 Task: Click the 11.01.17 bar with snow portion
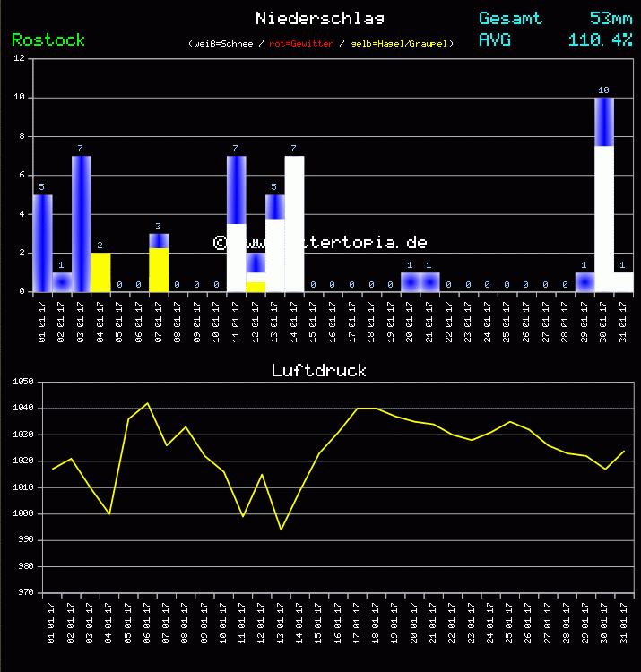(237, 224)
